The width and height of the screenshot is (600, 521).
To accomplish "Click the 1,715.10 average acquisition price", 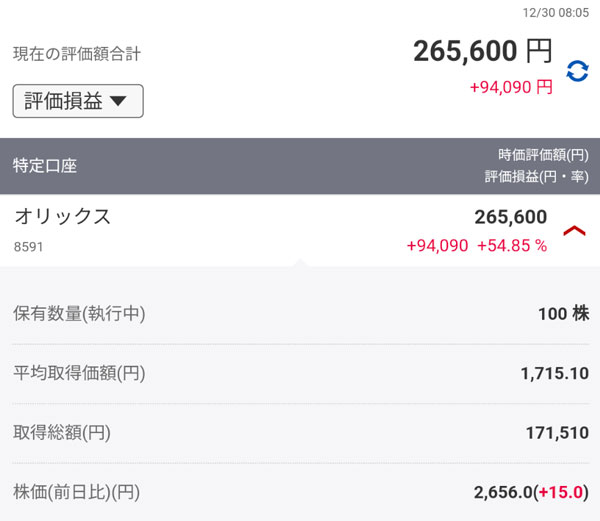I will (x=554, y=374).
